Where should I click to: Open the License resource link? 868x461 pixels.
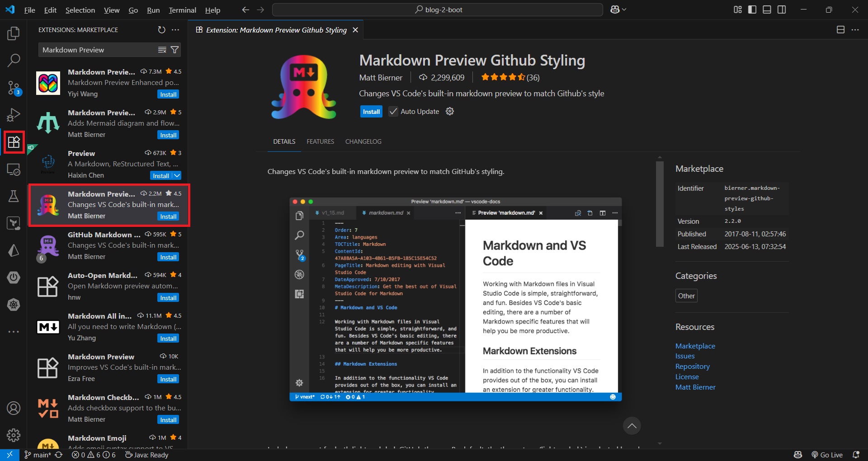(x=687, y=376)
